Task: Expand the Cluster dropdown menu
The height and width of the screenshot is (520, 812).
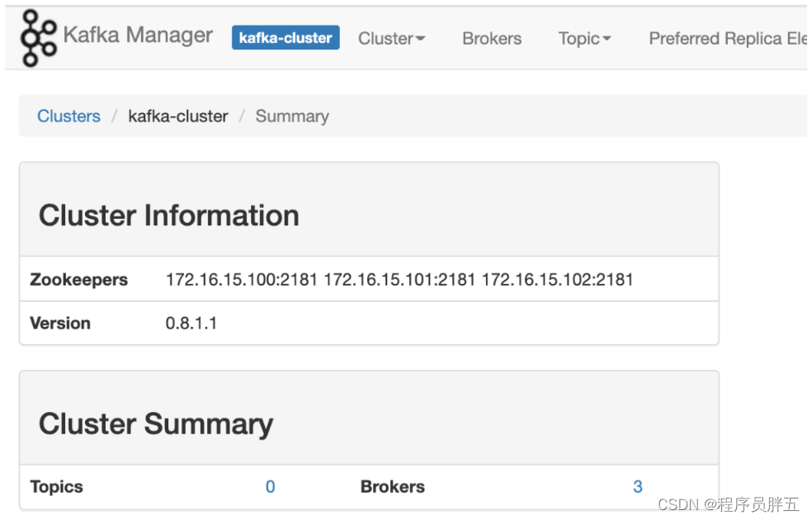Action: [x=391, y=38]
